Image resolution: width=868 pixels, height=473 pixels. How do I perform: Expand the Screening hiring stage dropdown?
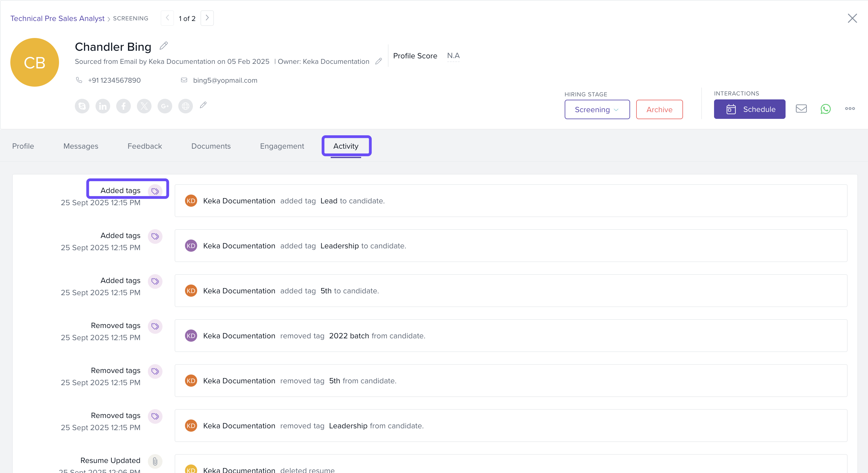pyautogui.click(x=597, y=109)
